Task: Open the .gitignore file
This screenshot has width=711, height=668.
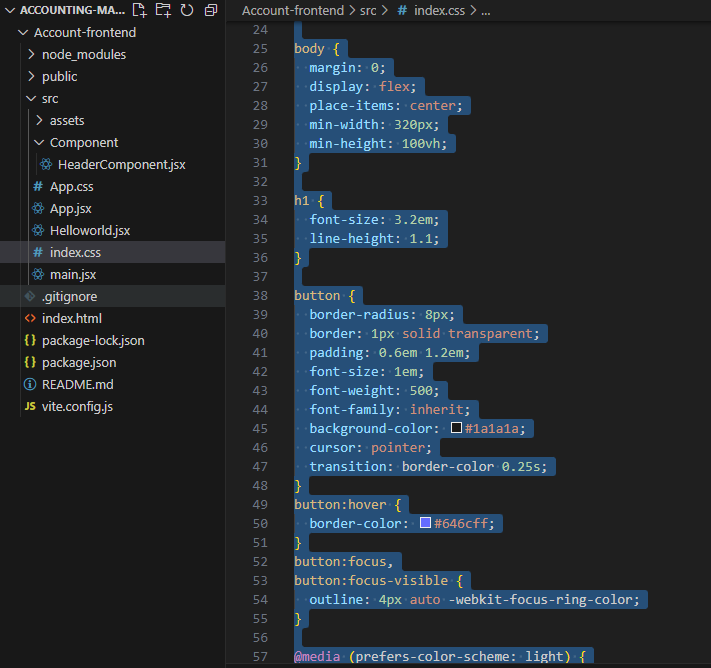Action: coord(69,296)
